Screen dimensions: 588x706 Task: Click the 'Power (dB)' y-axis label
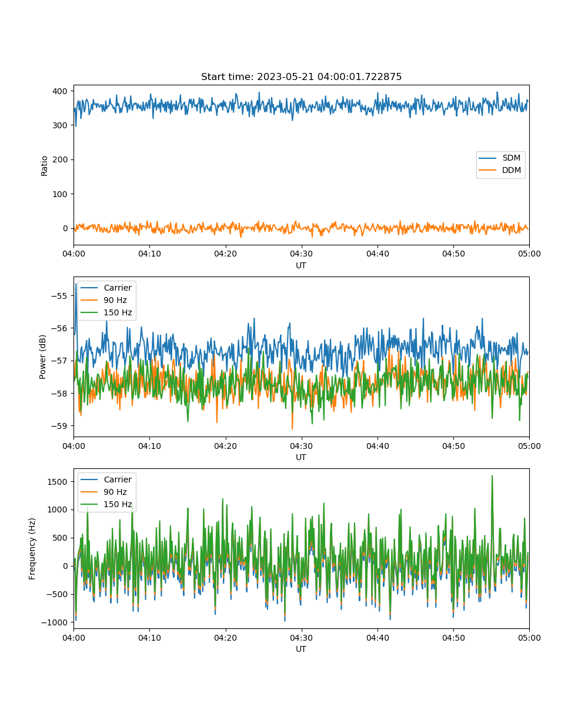point(43,357)
